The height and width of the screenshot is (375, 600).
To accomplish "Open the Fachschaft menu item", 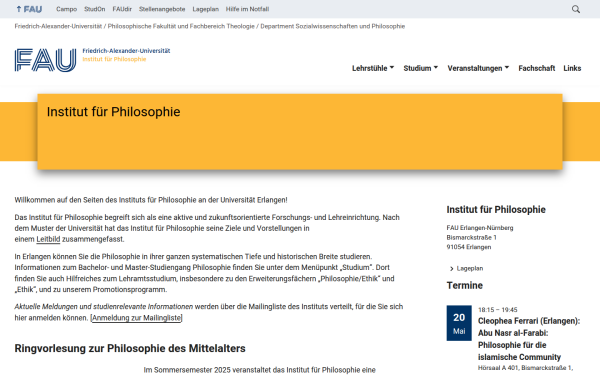I will tap(536, 68).
